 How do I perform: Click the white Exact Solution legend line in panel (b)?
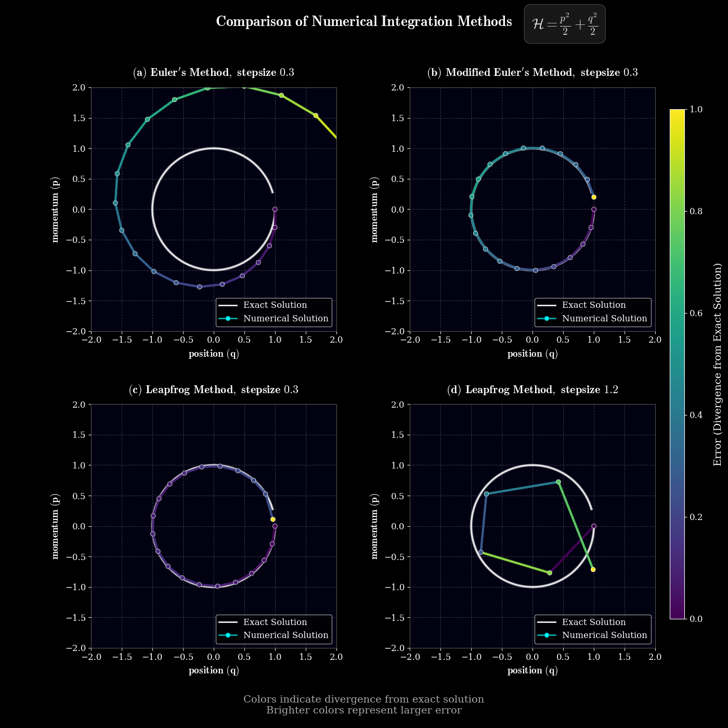tap(546, 305)
